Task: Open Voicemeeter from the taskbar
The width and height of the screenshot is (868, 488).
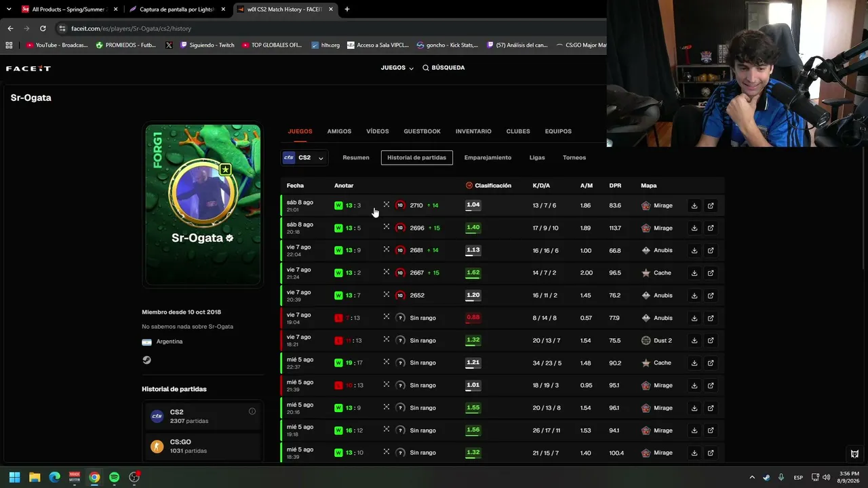Action: pos(75,477)
